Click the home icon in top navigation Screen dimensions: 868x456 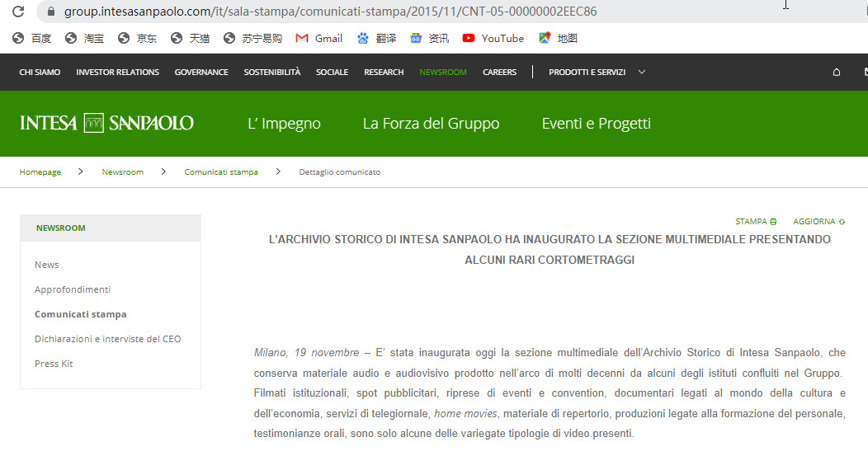click(837, 72)
